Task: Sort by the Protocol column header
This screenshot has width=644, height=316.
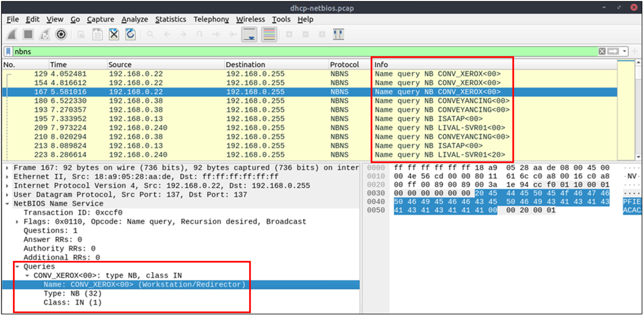Action: click(x=350, y=64)
